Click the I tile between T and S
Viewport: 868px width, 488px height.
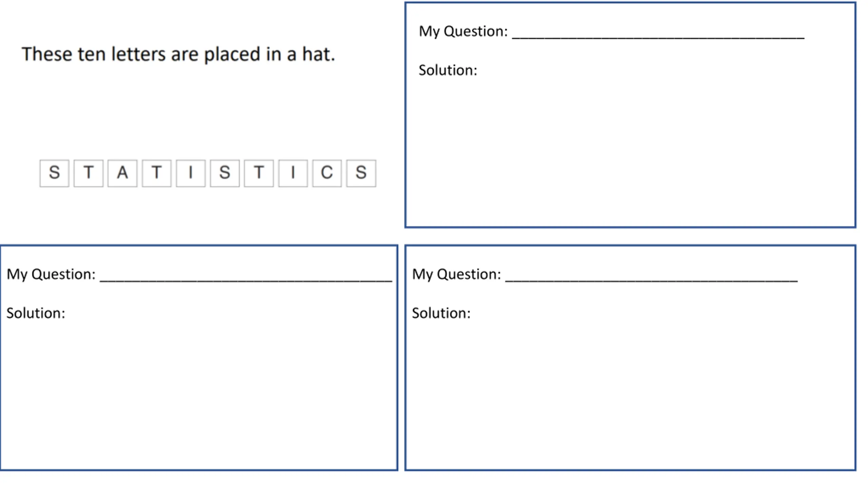[191, 173]
